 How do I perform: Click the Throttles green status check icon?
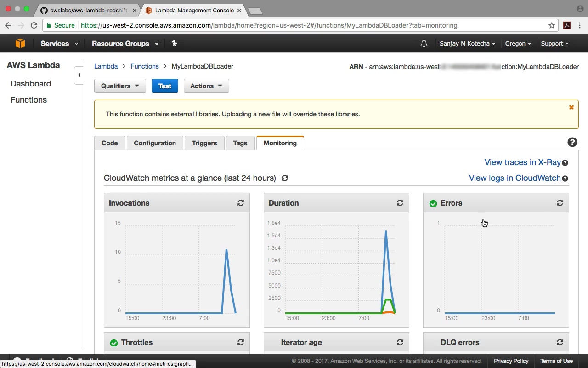(x=114, y=343)
